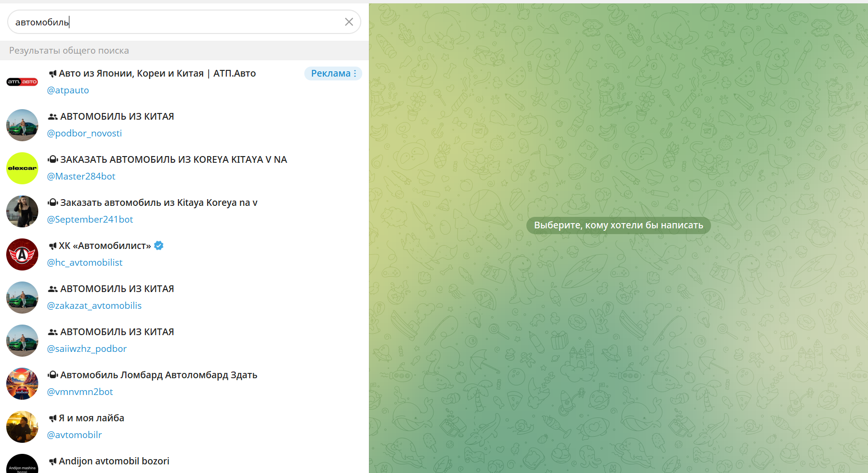
Task: Click megaphone icon beside ХК «Автомобилист»
Action: click(x=53, y=246)
